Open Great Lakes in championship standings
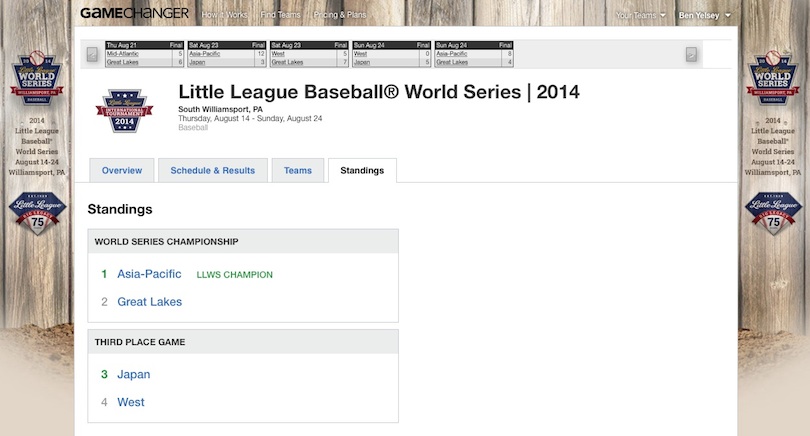810x436 pixels. coord(150,302)
